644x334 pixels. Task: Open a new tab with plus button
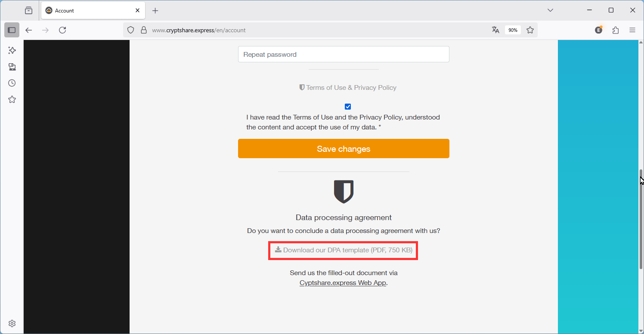tap(155, 10)
